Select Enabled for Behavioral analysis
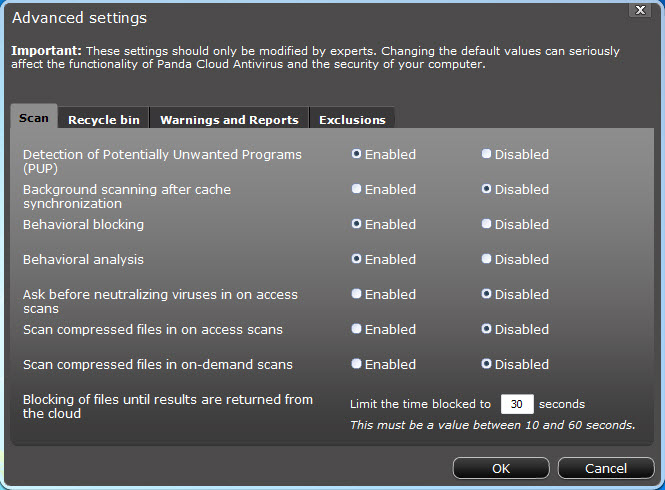665x490 pixels. click(356, 259)
